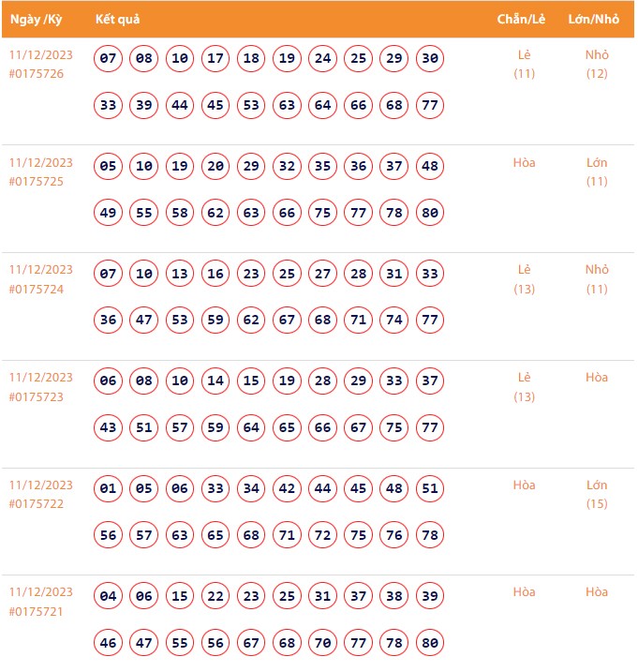The height and width of the screenshot is (672, 638).
Task: Select ball 80 in draw #0175725
Action: 430,213
